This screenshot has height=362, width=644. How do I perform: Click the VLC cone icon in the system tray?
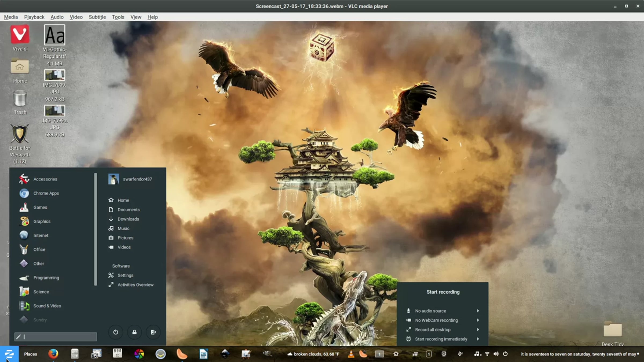(351, 354)
